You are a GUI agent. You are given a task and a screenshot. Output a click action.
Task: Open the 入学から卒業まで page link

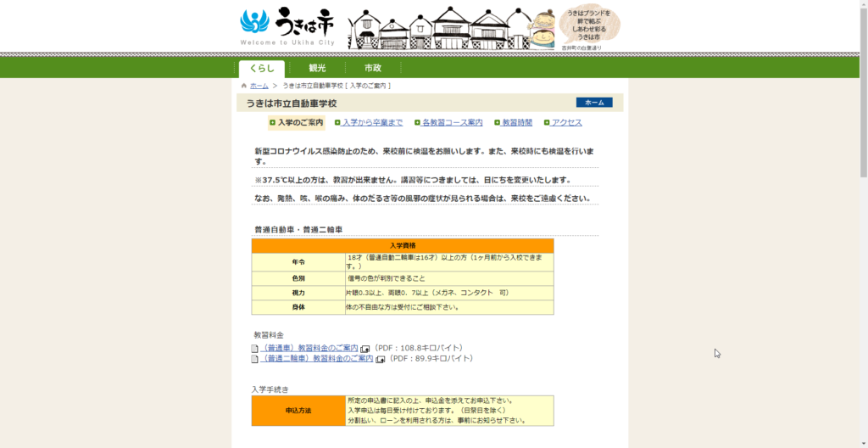pos(372,122)
